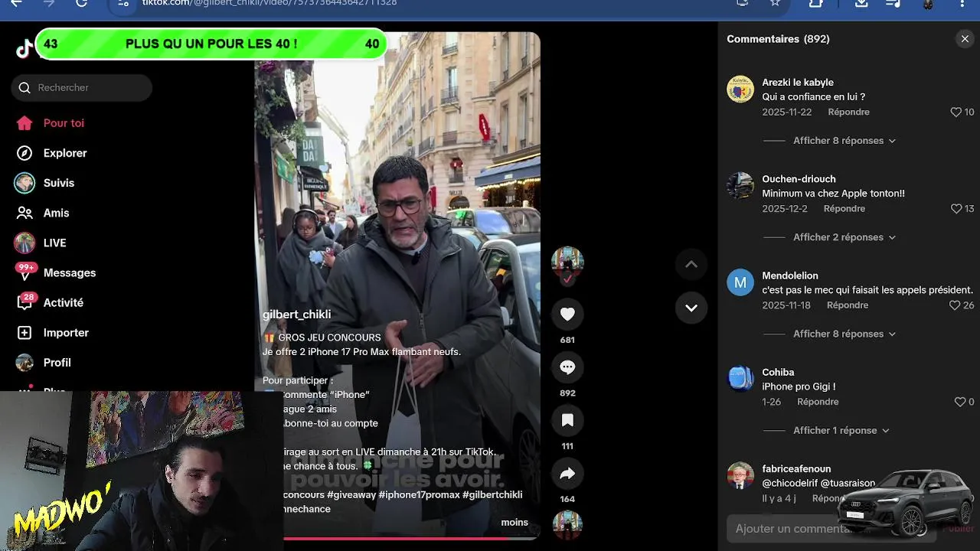
Task: Expand the 8 replies under Arezki le kabyle
Action: coord(844,141)
